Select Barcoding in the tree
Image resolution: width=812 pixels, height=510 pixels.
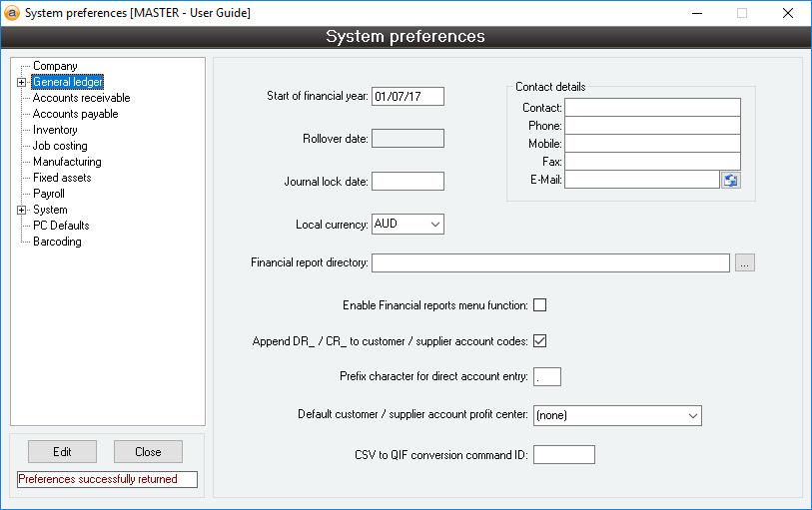pyautogui.click(x=57, y=242)
